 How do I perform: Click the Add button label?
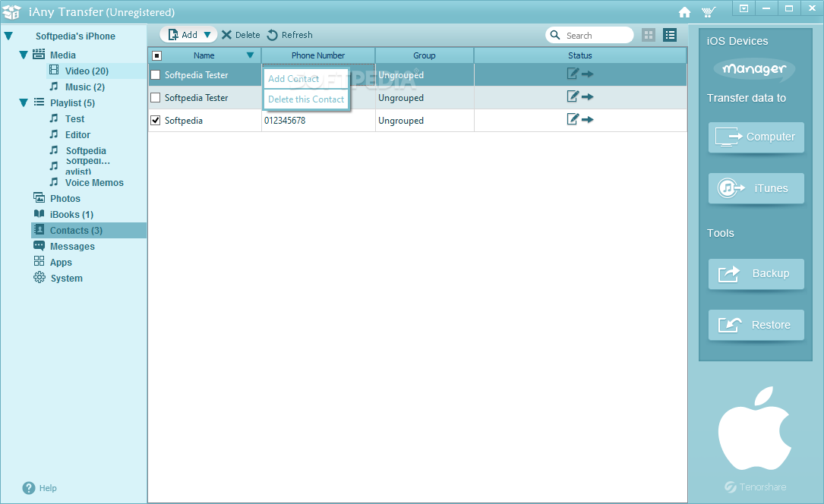coord(189,35)
